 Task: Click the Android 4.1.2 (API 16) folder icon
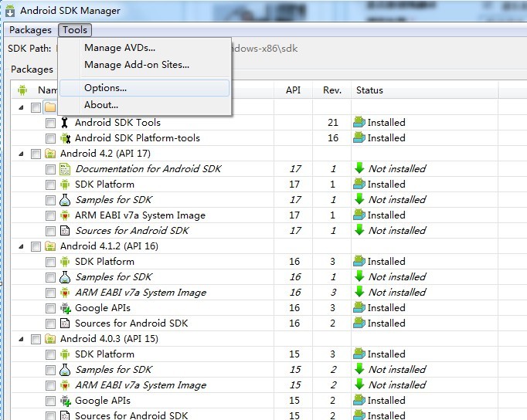click(x=50, y=246)
